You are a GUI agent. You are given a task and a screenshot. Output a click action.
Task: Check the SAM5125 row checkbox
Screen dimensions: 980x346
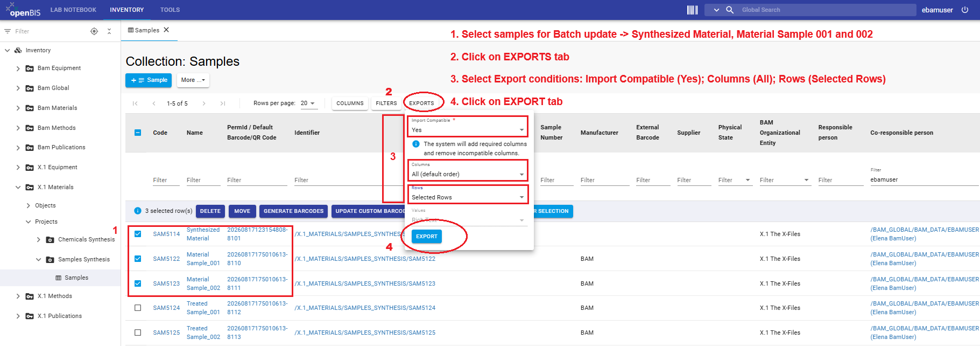point(138,333)
